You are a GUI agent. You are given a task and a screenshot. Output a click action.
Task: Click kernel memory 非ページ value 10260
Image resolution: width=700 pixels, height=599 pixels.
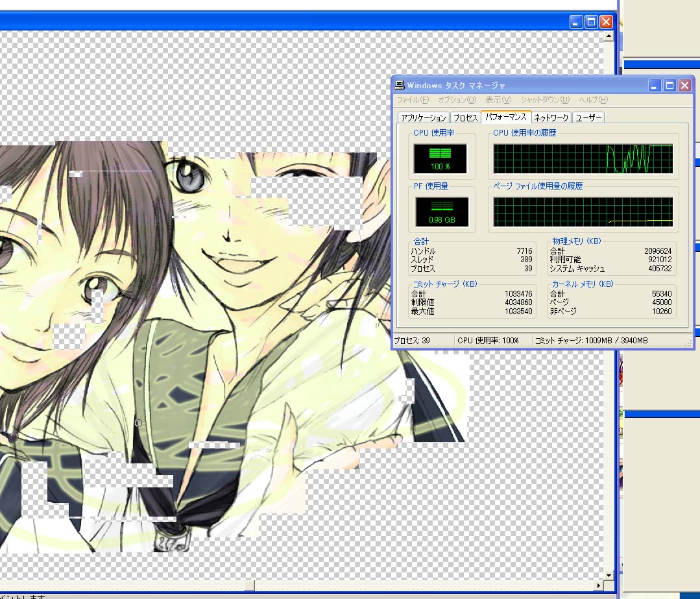(662, 312)
